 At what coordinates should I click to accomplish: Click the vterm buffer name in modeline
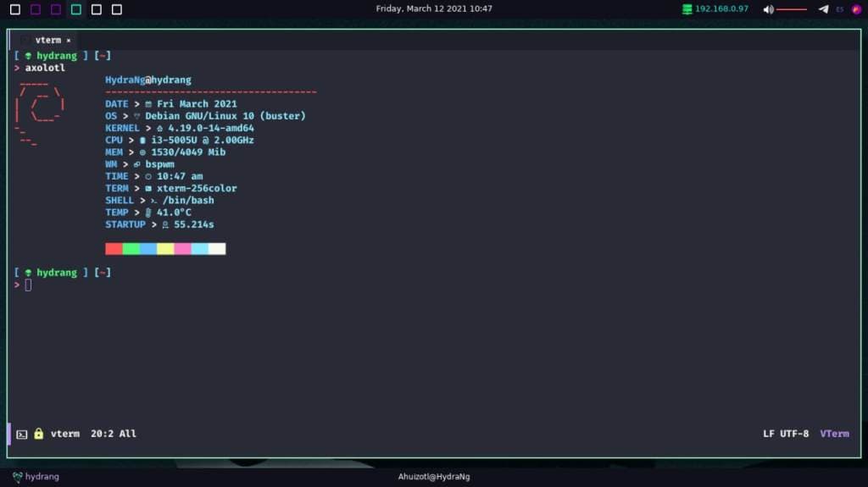pos(64,434)
